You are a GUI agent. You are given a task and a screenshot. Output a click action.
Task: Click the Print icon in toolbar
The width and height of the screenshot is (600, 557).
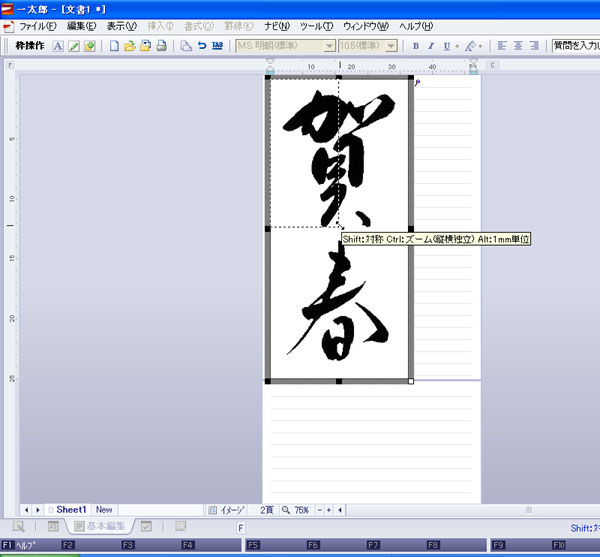click(161, 46)
